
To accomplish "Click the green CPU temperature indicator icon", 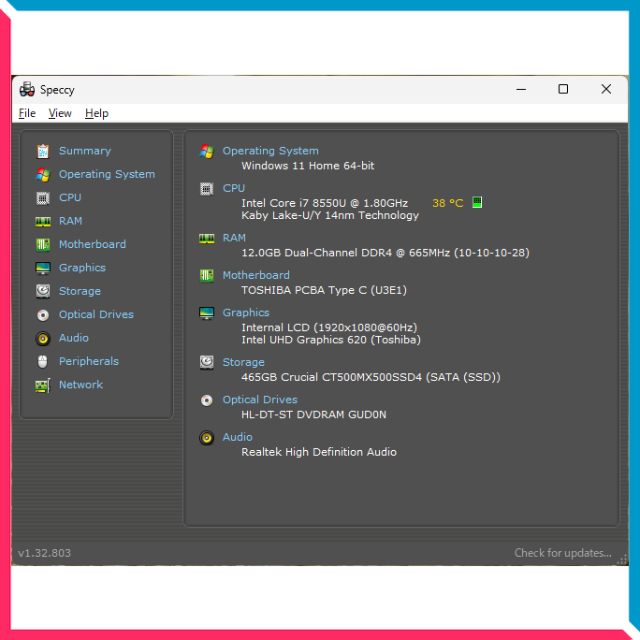I will coord(477,202).
